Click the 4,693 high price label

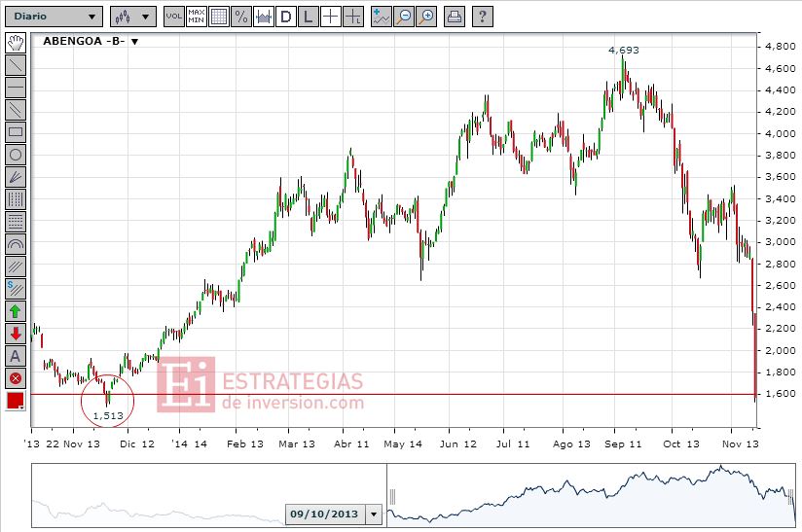624,50
